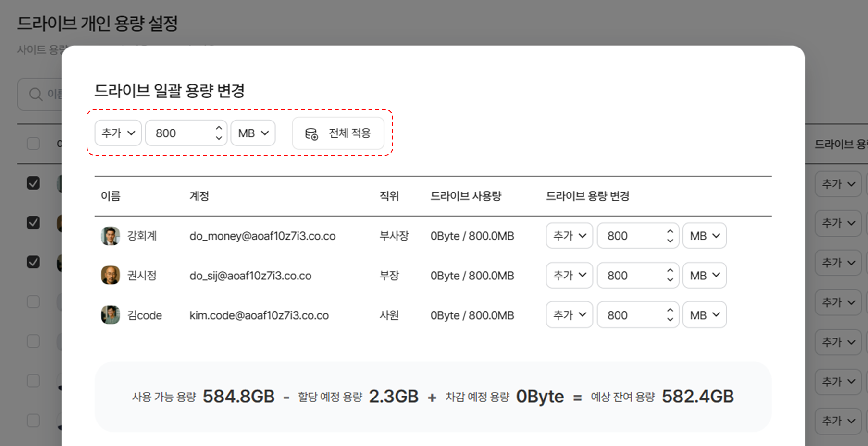Click the search magnifier icon in background
The height and width of the screenshot is (446, 868).
click(x=36, y=94)
